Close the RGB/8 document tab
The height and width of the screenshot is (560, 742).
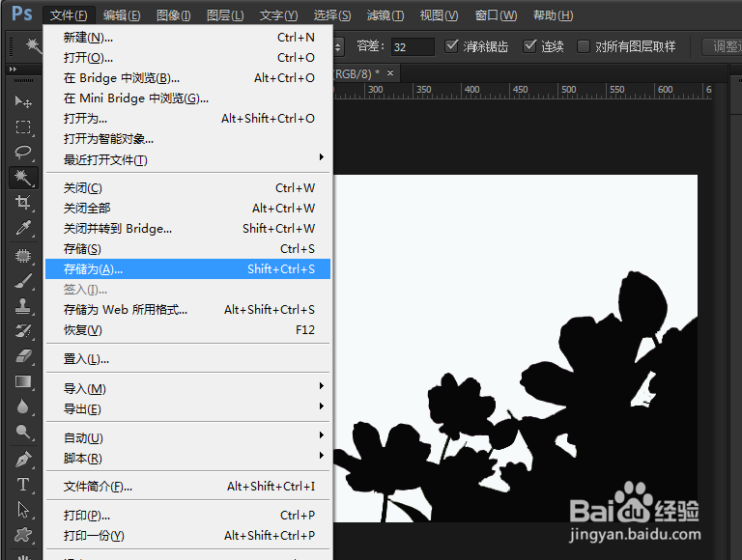tap(390, 72)
